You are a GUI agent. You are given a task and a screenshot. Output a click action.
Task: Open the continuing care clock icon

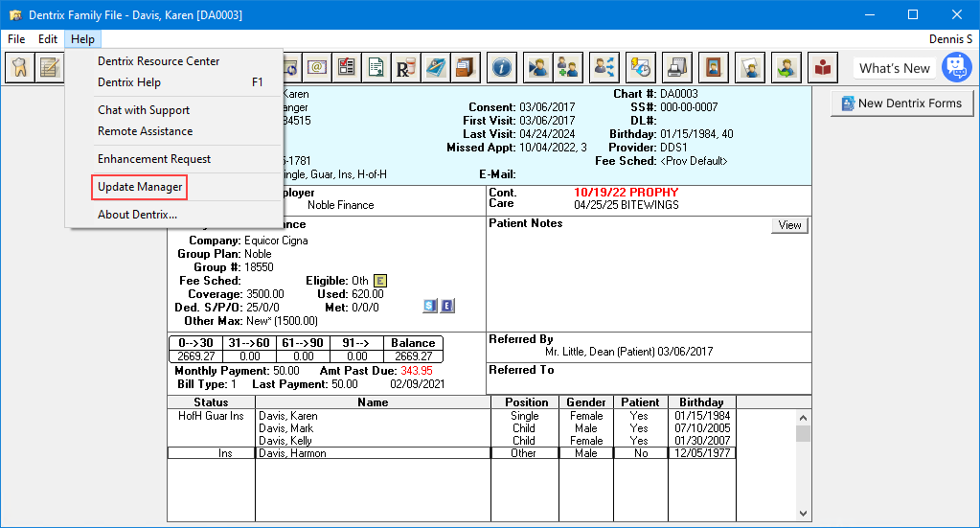(x=641, y=67)
